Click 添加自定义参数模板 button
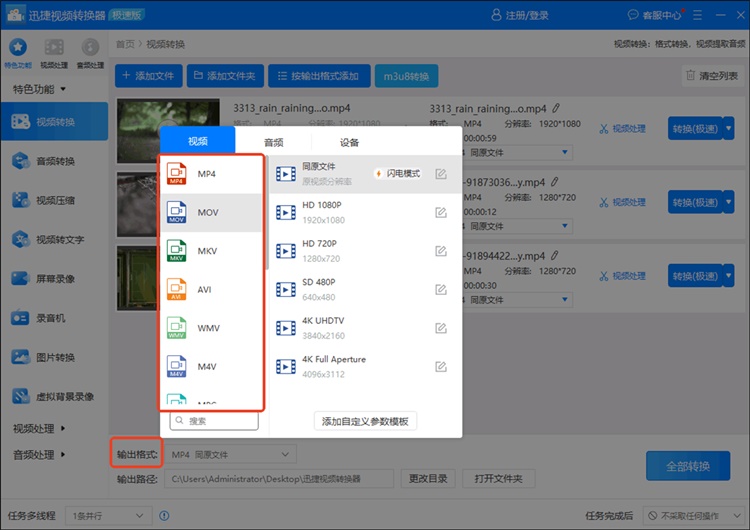The width and height of the screenshot is (750, 530). click(x=365, y=421)
